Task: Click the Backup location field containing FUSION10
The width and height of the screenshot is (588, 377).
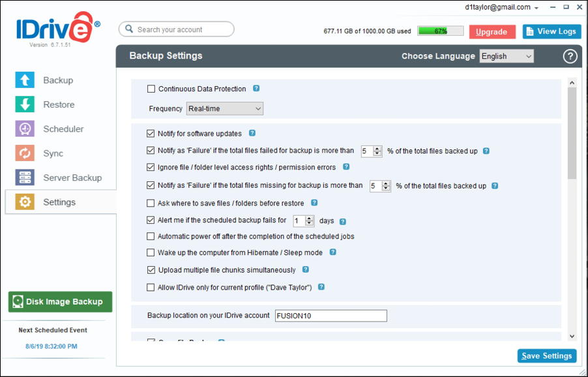Action: [x=331, y=316]
